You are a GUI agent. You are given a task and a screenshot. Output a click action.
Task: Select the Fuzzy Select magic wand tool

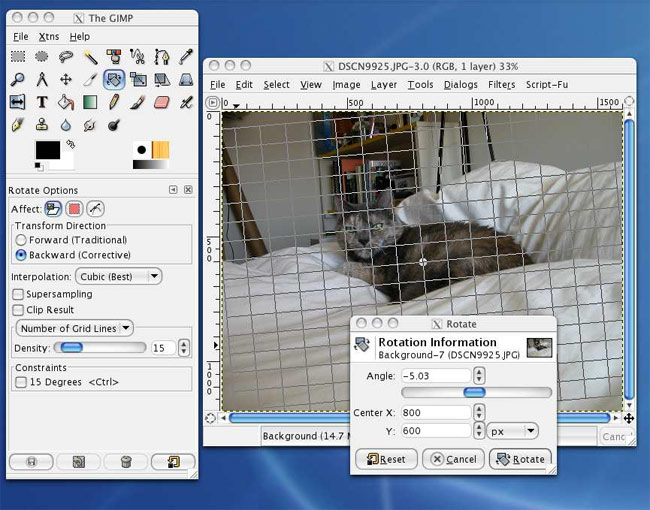tap(90, 57)
